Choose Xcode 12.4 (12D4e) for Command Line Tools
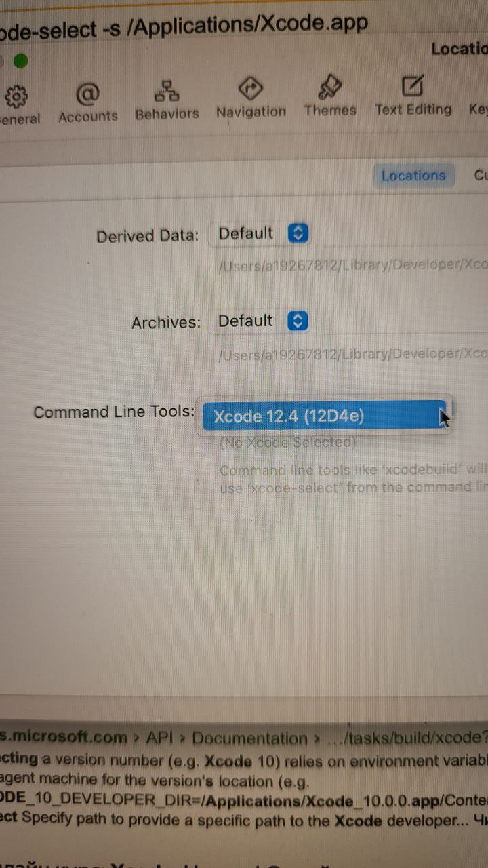488x868 pixels. 325,416
